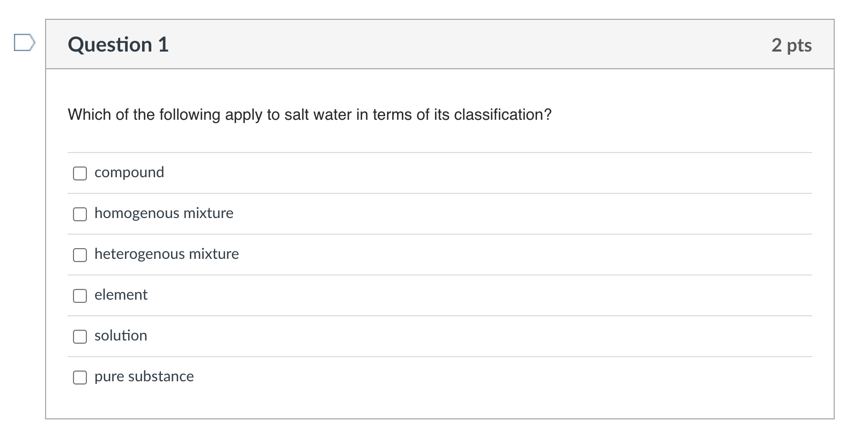
Task: Click the homogenous mixture answer text
Action: pyautogui.click(x=164, y=213)
